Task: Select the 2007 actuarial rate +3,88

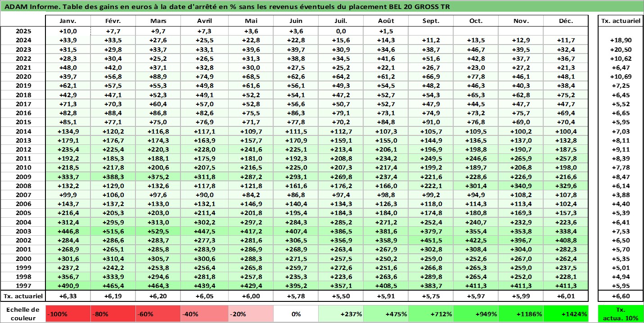Action: pyautogui.click(x=621, y=195)
